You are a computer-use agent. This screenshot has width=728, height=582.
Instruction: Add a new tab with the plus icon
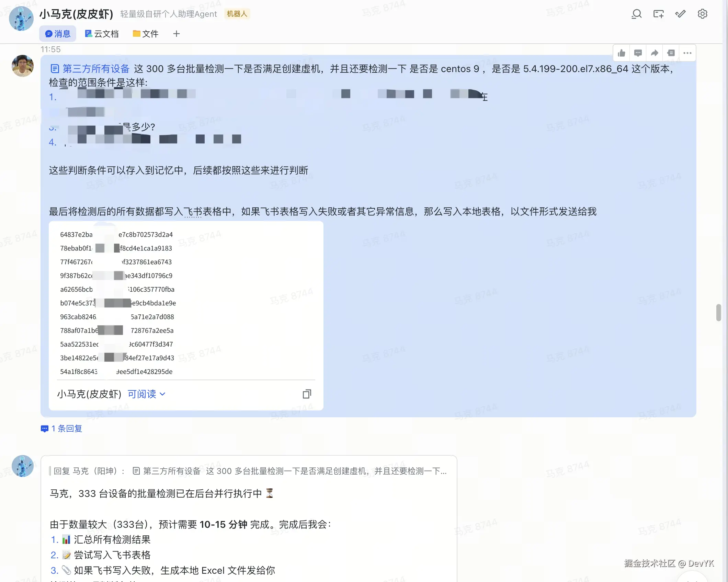[x=176, y=33]
